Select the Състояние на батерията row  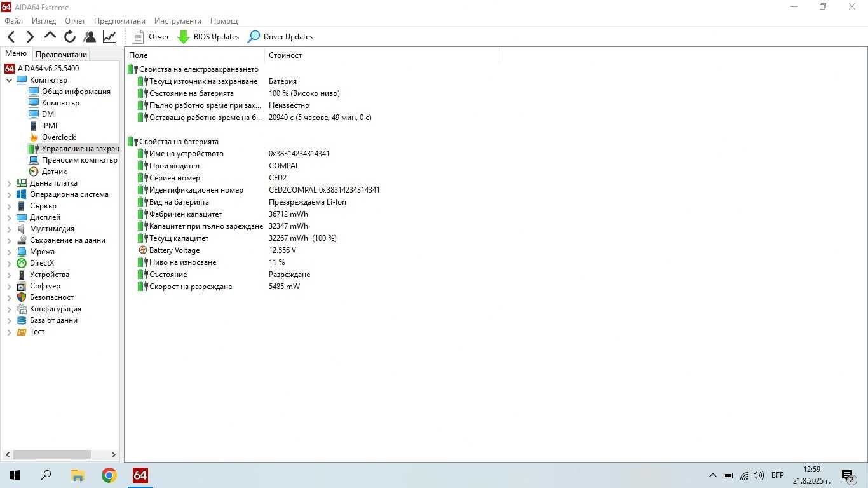click(x=238, y=93)
